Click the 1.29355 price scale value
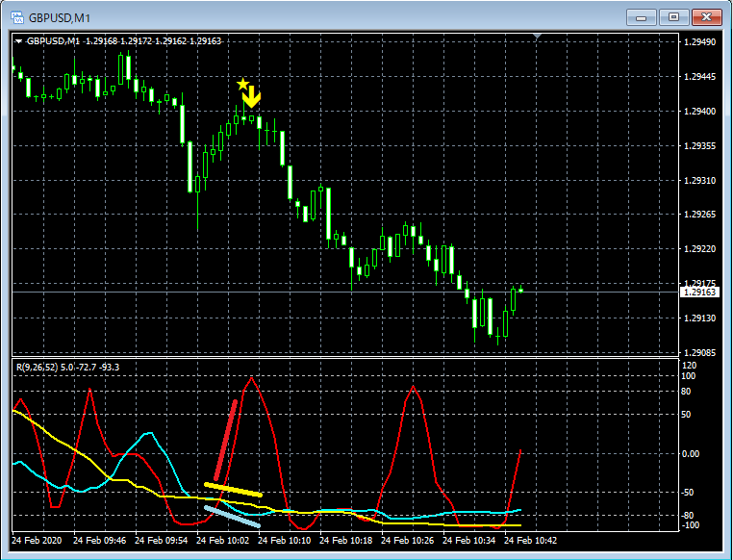Image resolution: width=733 pixels, height=560 pixels. pyautogui.click(x=699, y=146)
